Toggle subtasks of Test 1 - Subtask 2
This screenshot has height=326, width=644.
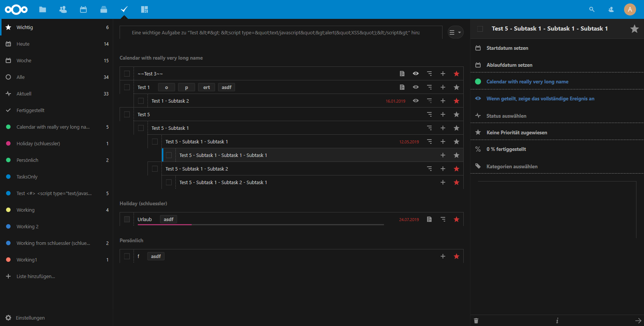(x=429, y=101)
